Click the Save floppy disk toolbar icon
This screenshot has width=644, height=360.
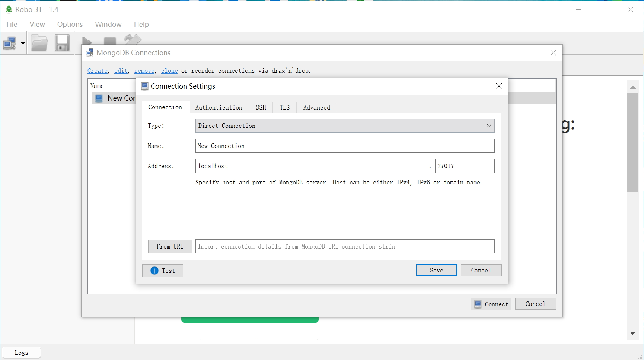pyautogui.click(x=62, y=43)
